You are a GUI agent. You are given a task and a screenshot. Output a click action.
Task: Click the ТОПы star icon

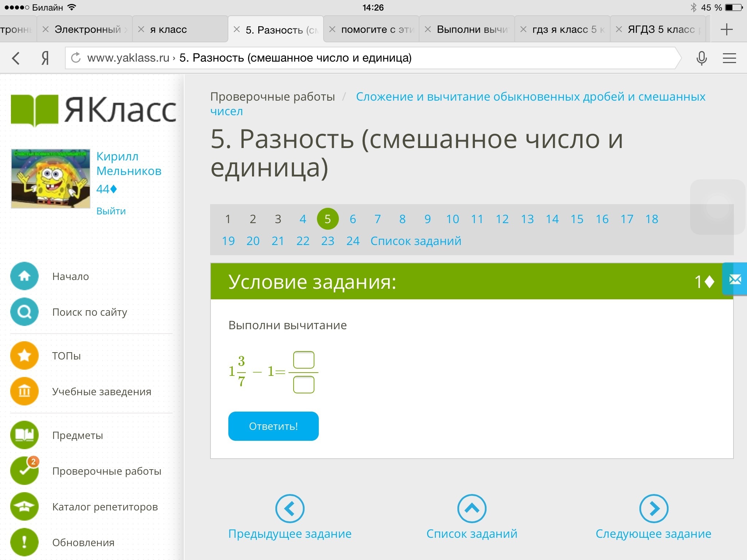tap(24, 355)
